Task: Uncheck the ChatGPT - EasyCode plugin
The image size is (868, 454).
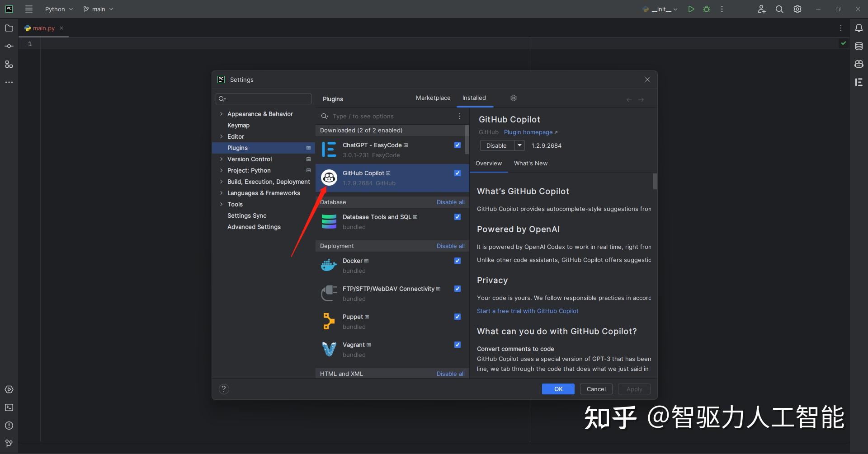Action: click(x=457, y=145)
